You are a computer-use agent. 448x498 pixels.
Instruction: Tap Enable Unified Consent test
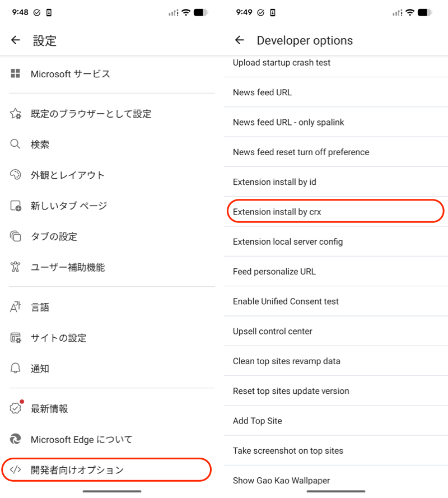tap(335, 301)
